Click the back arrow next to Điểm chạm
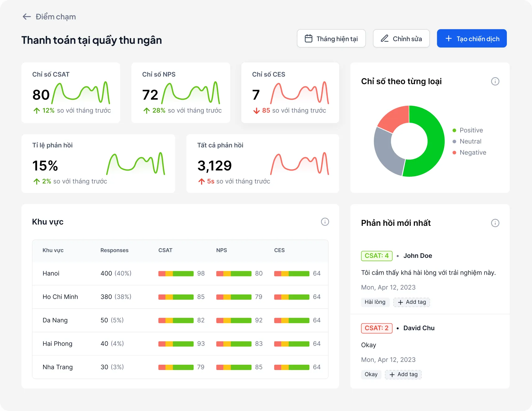This screenshot has height=411, width=532. tap(27, 17)
